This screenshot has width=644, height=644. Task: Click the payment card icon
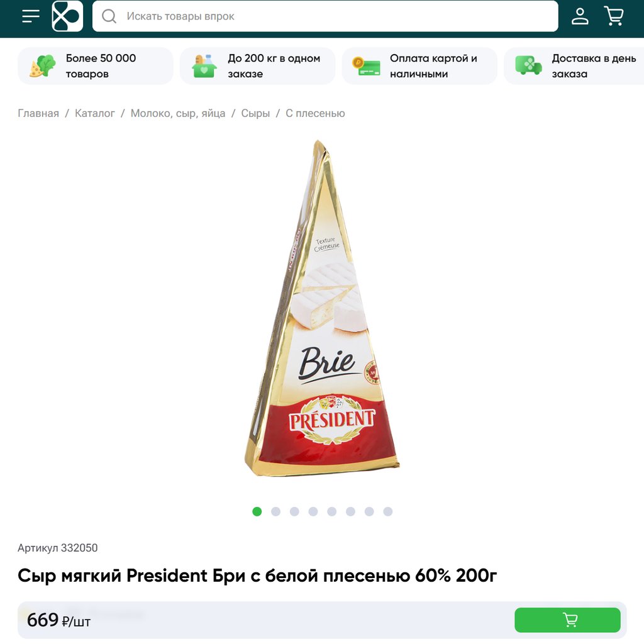(x=367, y=65)
